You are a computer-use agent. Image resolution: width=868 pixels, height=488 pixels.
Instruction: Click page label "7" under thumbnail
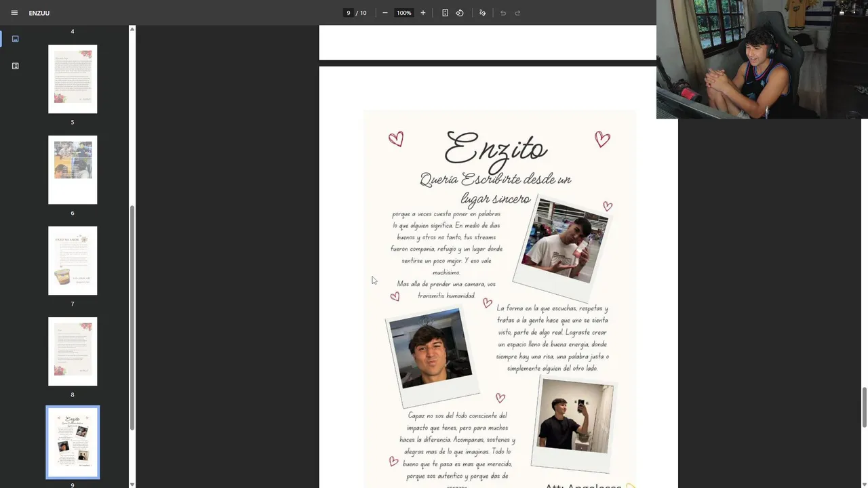tap(73, 304)
